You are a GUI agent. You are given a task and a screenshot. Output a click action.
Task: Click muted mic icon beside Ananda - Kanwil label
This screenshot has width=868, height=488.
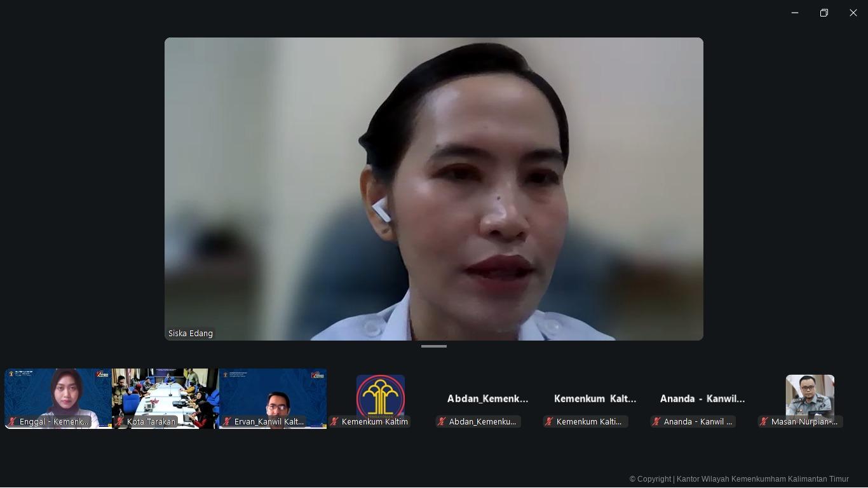click(x=656, y=422)
